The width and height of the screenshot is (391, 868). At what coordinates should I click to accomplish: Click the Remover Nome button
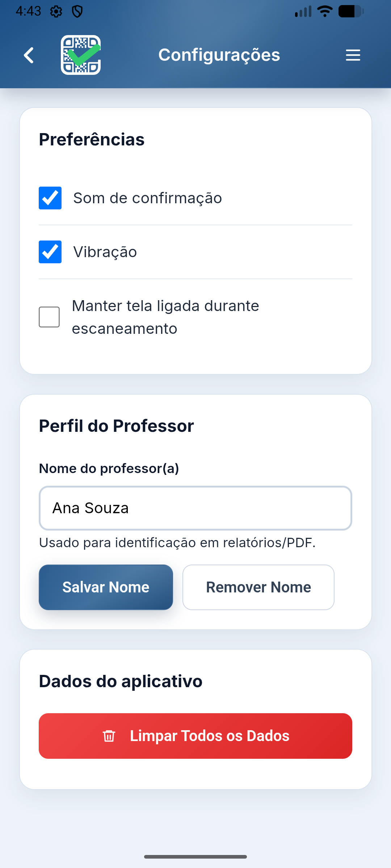258,587
